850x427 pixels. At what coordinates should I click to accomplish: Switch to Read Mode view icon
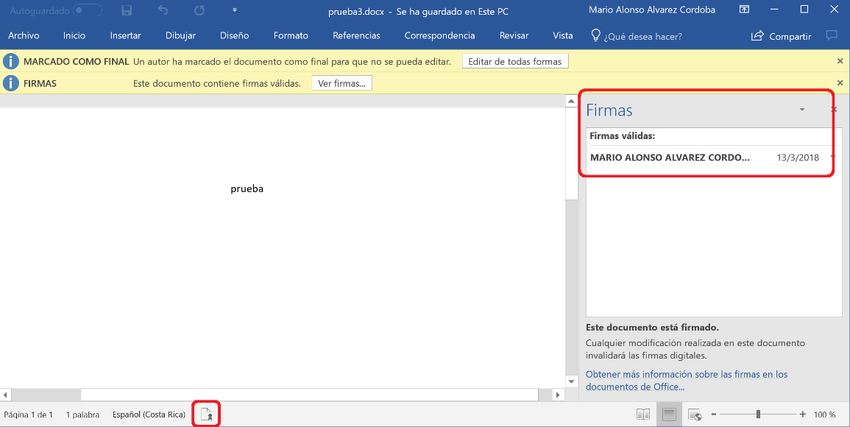click(642, 414)
